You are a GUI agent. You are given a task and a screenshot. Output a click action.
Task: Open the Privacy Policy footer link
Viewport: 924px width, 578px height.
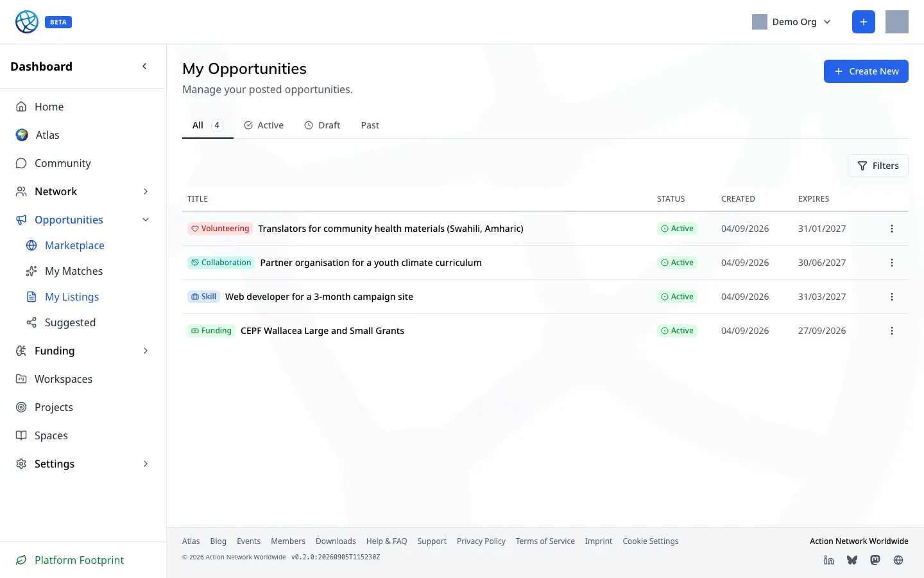(x=481, y=541)
